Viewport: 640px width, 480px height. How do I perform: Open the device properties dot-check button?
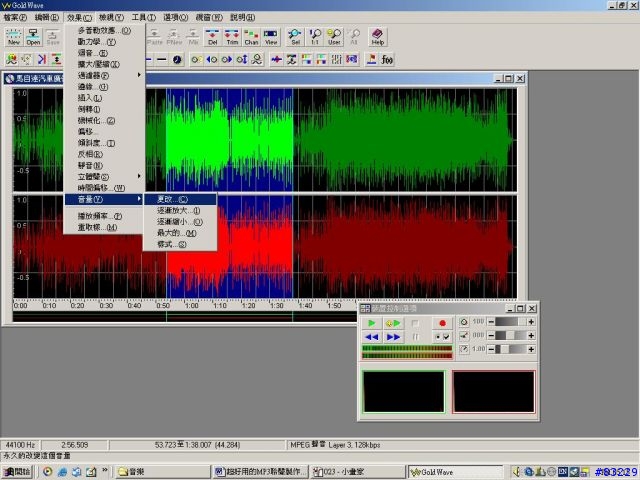[x=442, y=337]
